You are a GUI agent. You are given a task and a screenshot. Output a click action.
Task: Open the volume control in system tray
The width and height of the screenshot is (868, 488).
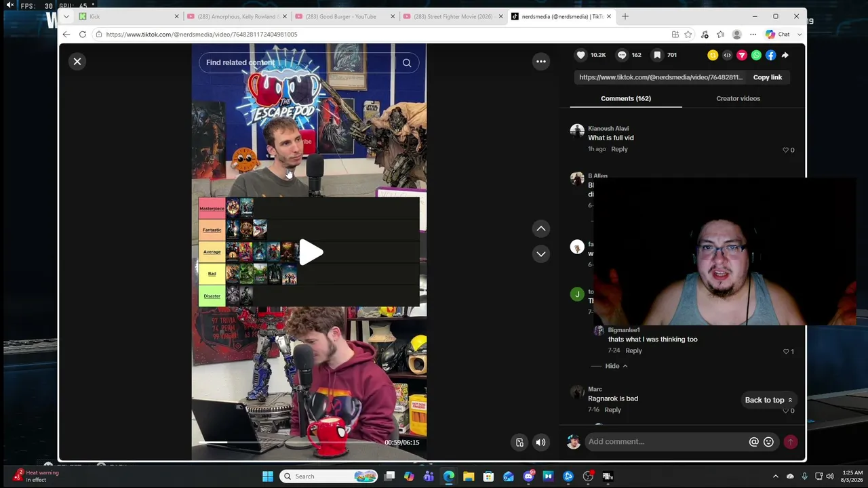coord(831,476)
